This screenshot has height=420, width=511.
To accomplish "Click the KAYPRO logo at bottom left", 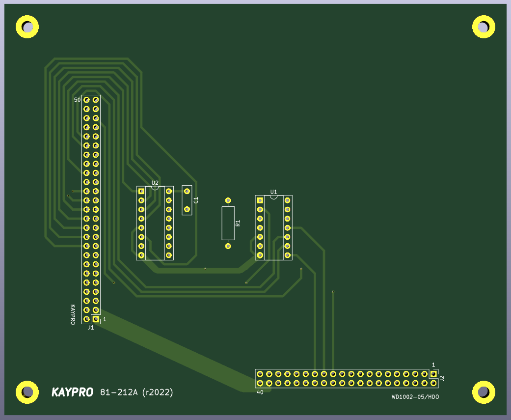I will pos(72,392).
